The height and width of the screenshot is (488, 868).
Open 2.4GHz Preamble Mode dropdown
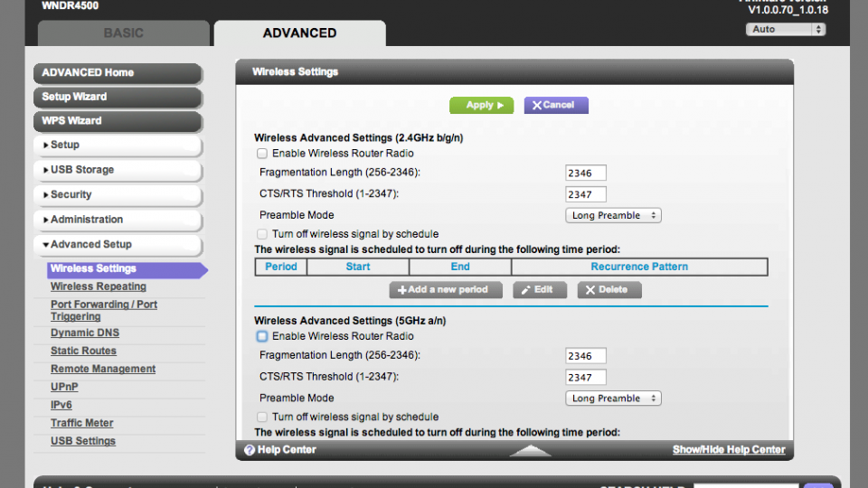(613, 215)
